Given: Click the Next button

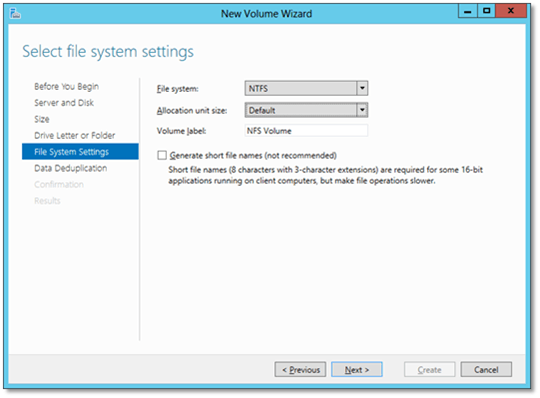Looking at the screenshot, I should [x=357, y=369].
